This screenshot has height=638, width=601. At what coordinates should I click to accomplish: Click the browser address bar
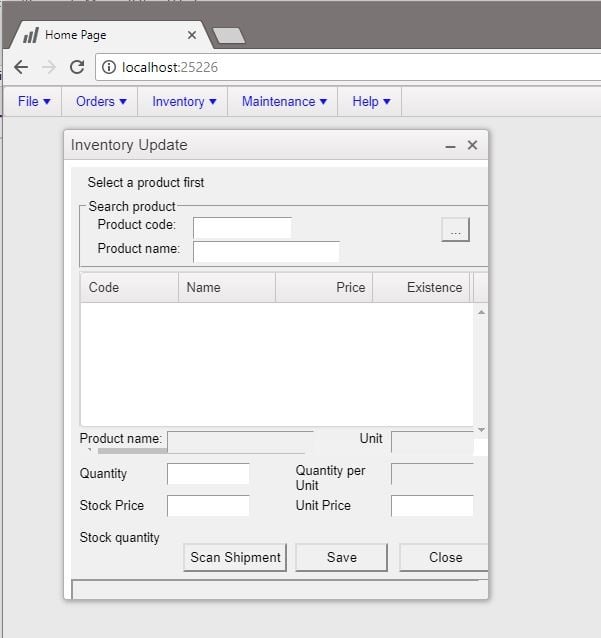348,67
